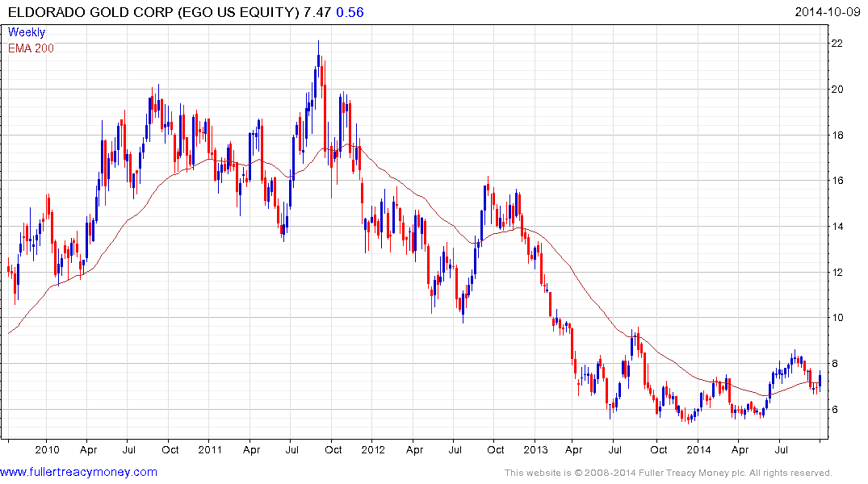Screen dimensions: 868x484
Task: Click the chart title 'ELDORADO GOLD CORP (EGO US EQUITY)'
Action: pyautogui.click(x=153, y=12)
